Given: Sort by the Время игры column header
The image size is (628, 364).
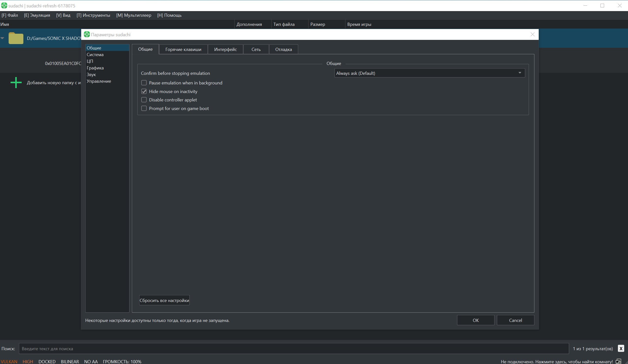Looking at the screenshot, I should pyautogui.click(x=359, y=24).
